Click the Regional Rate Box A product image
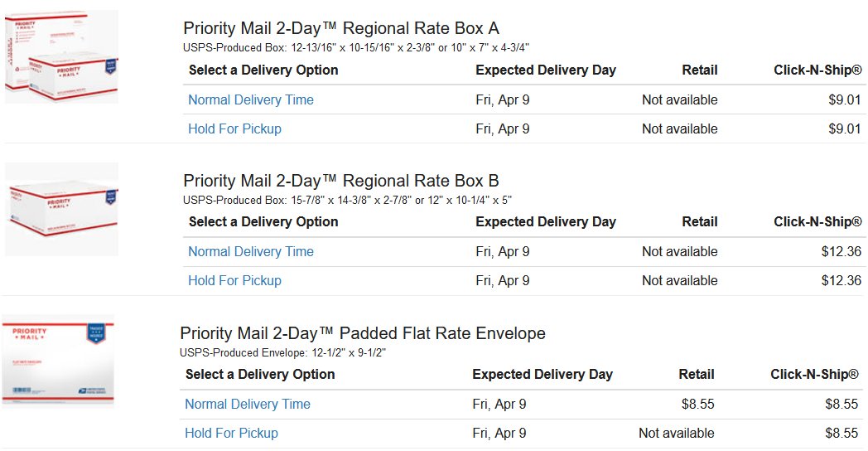The width and height of the screenshot is (868, 451). point(61,56)
